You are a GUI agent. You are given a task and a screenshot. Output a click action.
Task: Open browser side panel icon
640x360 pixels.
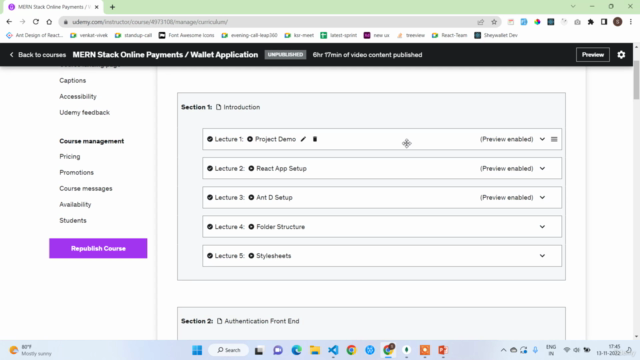point(604,22)
